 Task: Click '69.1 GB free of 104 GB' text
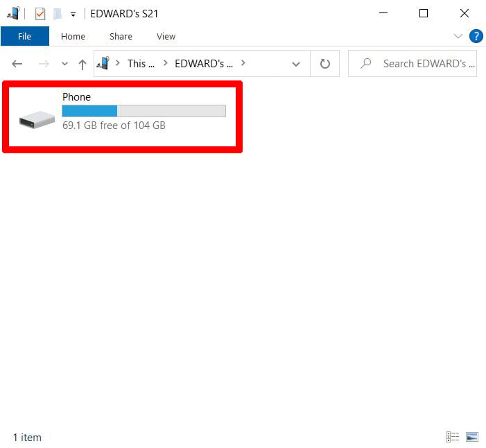tap(114, 126)
